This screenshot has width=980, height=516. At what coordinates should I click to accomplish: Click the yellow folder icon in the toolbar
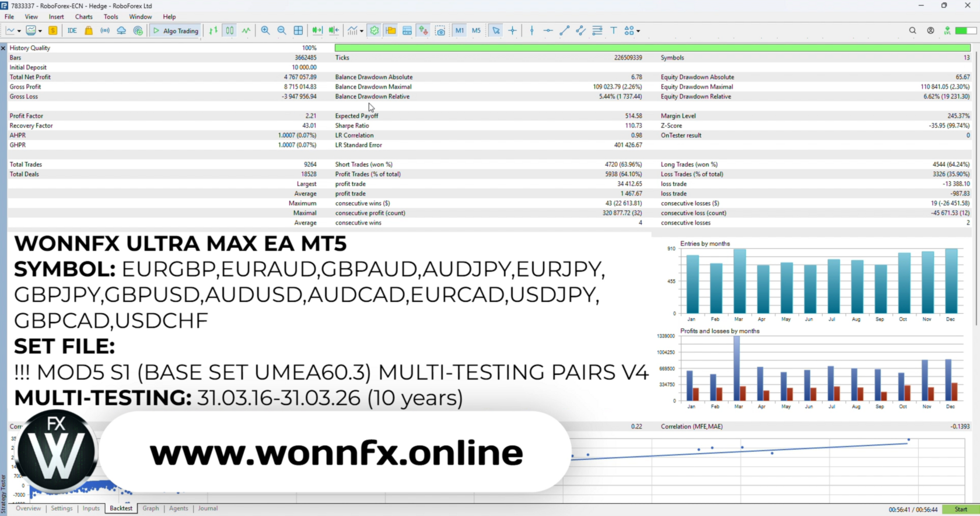pos(391,31)
